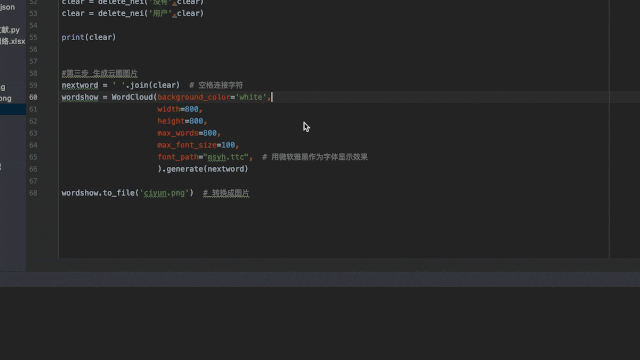
Task: Click the 'height=800,' argument line
Action: point(182,121)
